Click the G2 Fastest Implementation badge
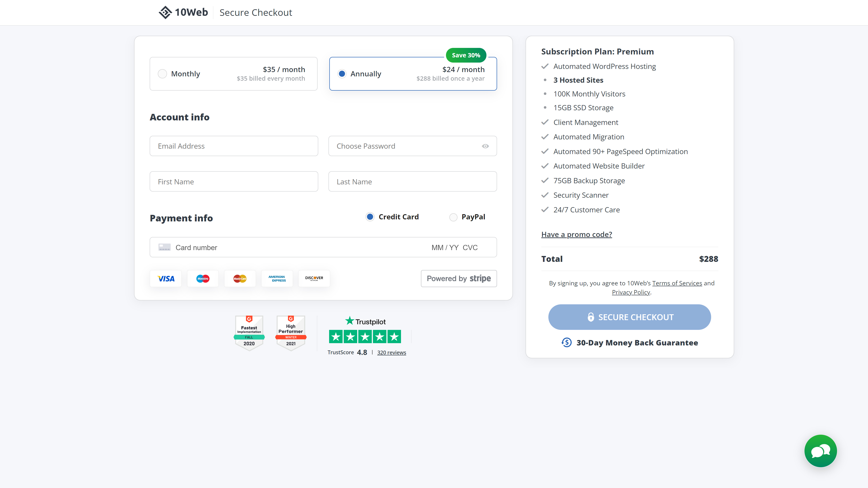868x488 pixels. 249,333
